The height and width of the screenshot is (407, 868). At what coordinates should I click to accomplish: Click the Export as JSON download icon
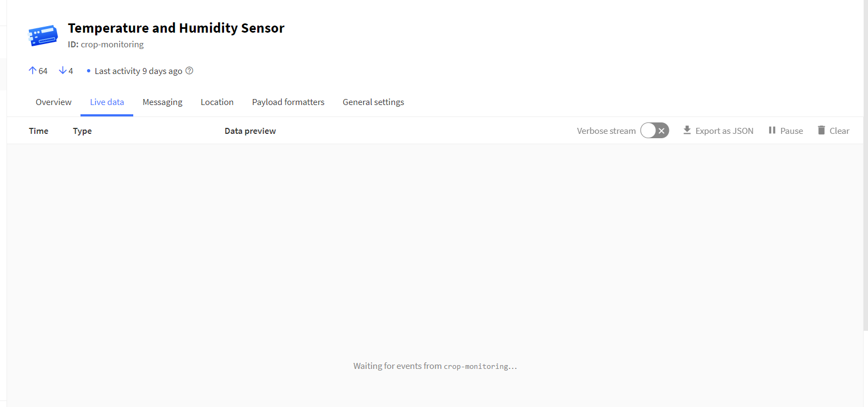click(687, 131)
